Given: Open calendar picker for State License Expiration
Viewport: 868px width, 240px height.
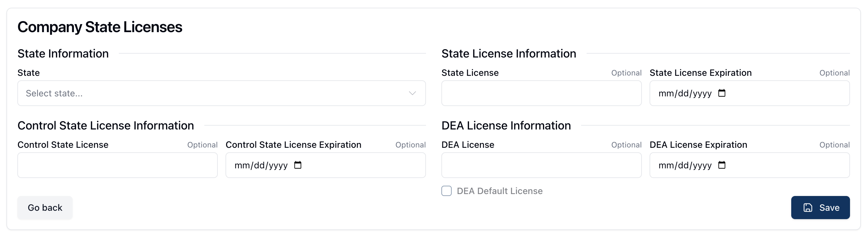Looking at the screenshot, I should point(722,93).
